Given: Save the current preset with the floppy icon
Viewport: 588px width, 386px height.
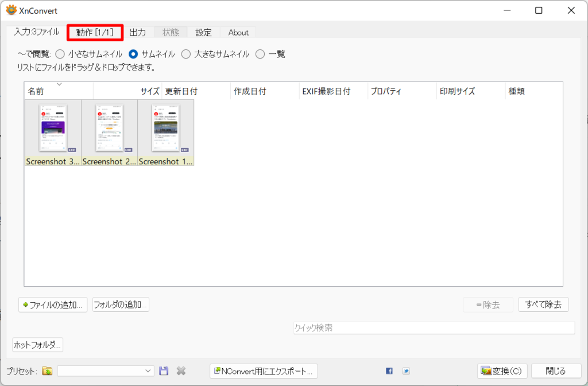Looking at the screenshot, I should point(164,370).
